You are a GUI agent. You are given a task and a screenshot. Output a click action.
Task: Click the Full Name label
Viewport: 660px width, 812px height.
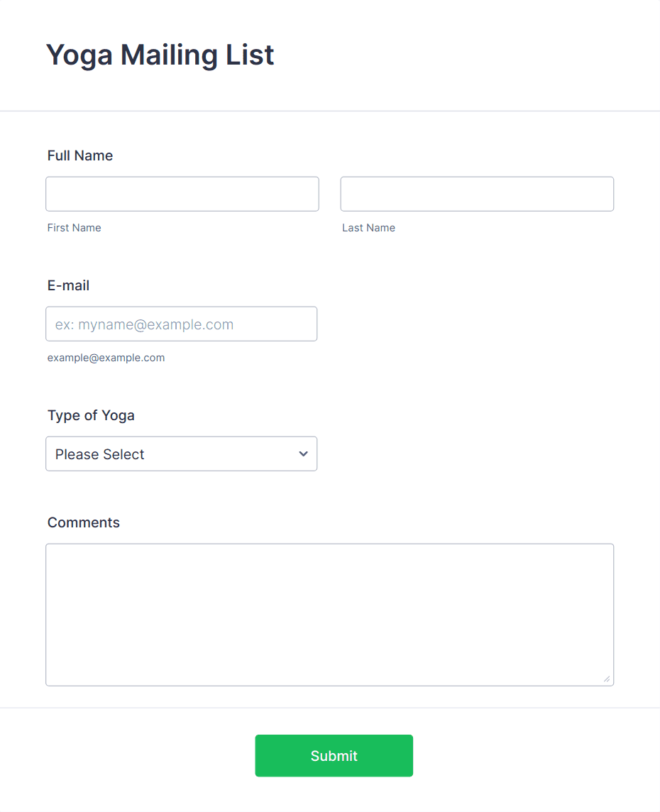click(80, 155)
